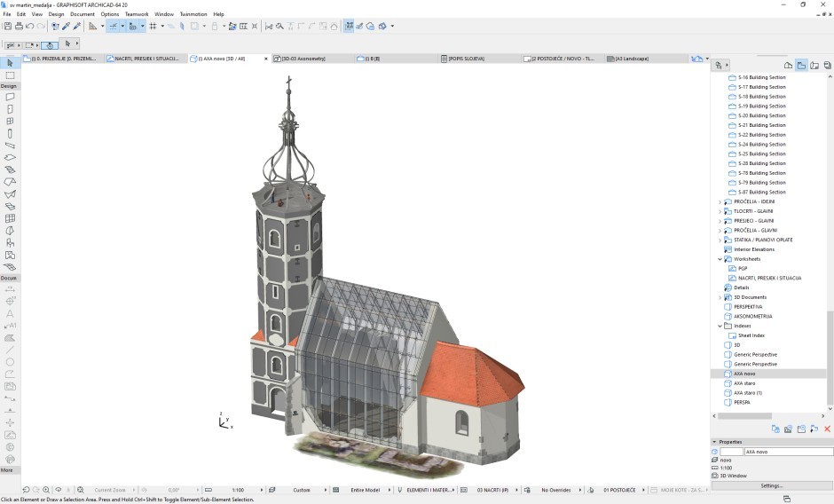
Task: Select the Marquee tool in the toolbox
Action: 10,75
